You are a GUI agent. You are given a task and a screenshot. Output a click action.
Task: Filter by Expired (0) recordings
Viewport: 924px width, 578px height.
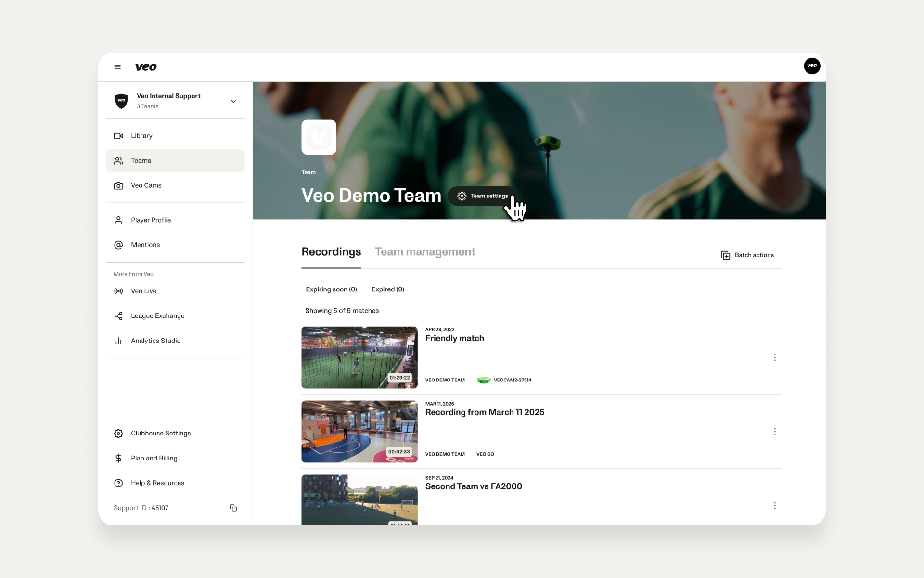click(387, 289)
